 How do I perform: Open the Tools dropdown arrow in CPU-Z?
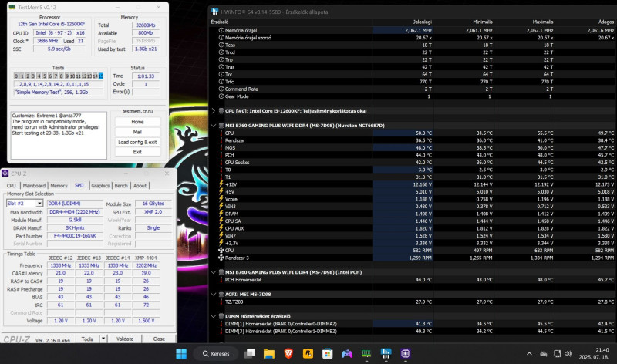click(x=103, y=339)
